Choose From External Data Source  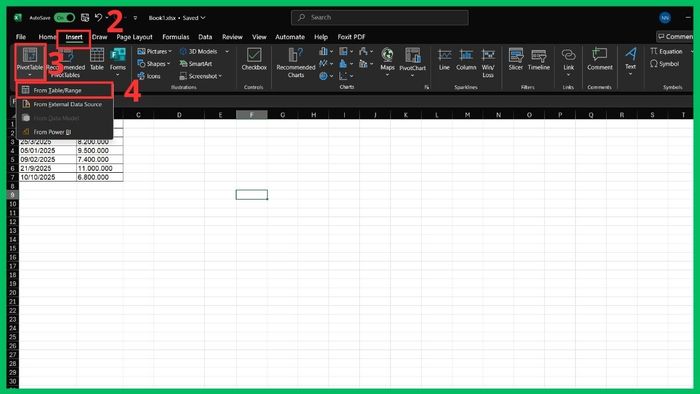(65, 104)
